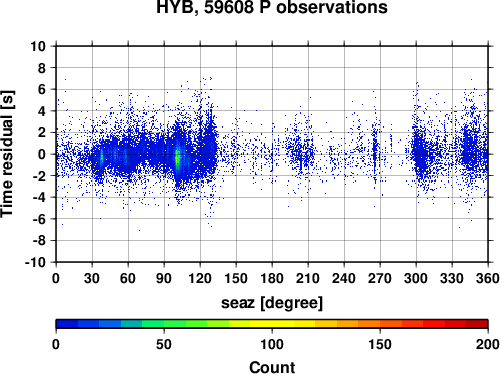Image resolution: width=500 pixels, height=374 pixels.
Task: Click the green density cluster near azimuth 38
Action: (x=102, y=157)
